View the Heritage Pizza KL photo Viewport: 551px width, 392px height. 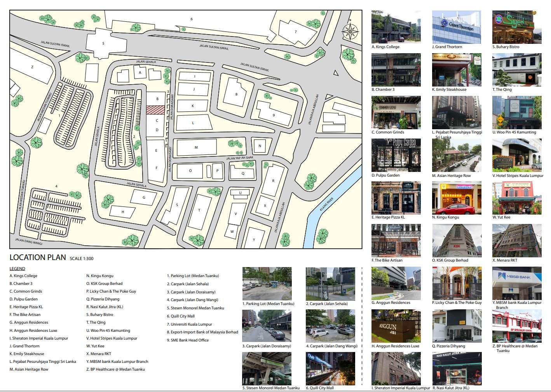pos(396,198)
